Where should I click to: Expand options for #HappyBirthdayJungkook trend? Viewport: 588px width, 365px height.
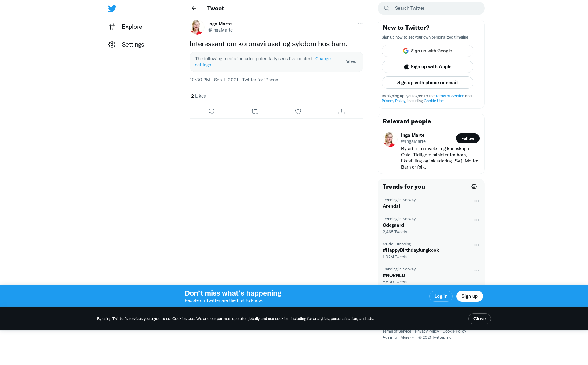tap(477, 245)
